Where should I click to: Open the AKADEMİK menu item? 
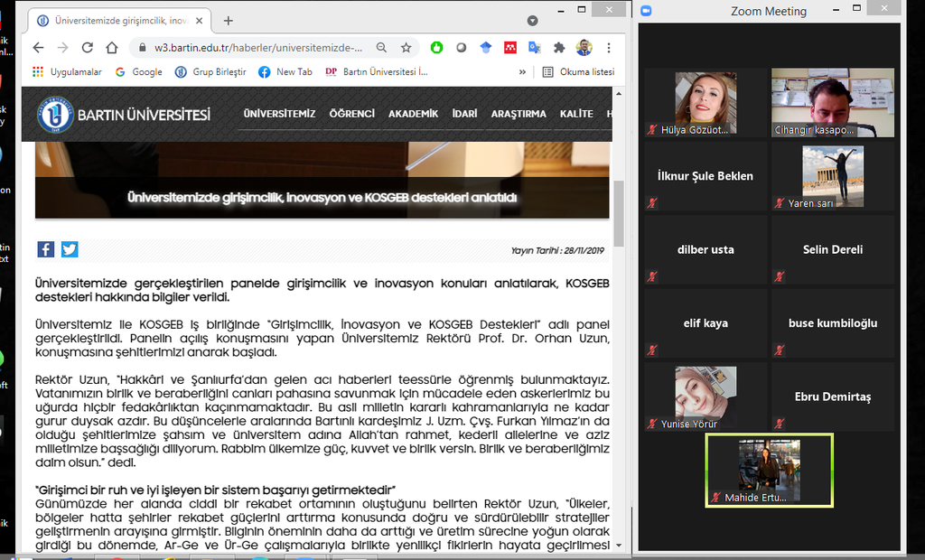pyautogui.click(x=413, y=115)
